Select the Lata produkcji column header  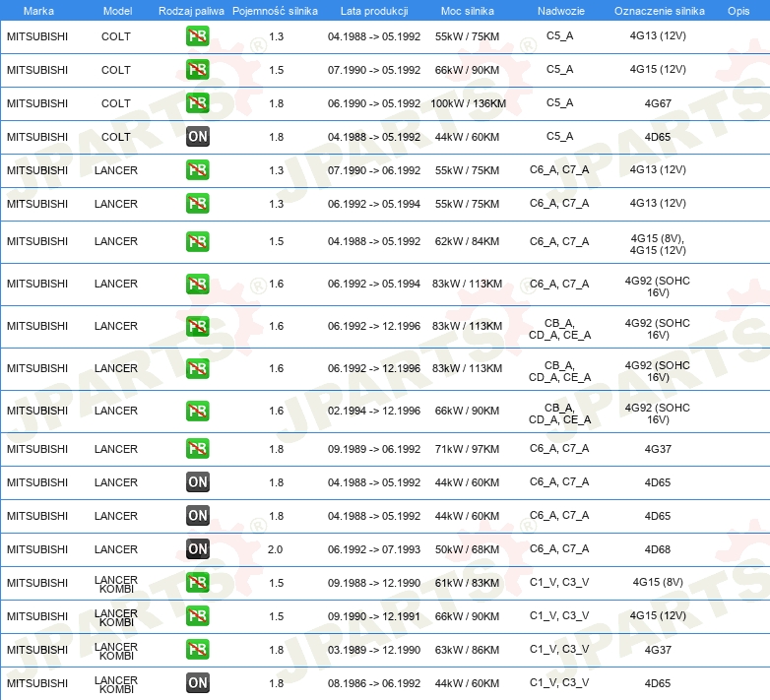373,10
